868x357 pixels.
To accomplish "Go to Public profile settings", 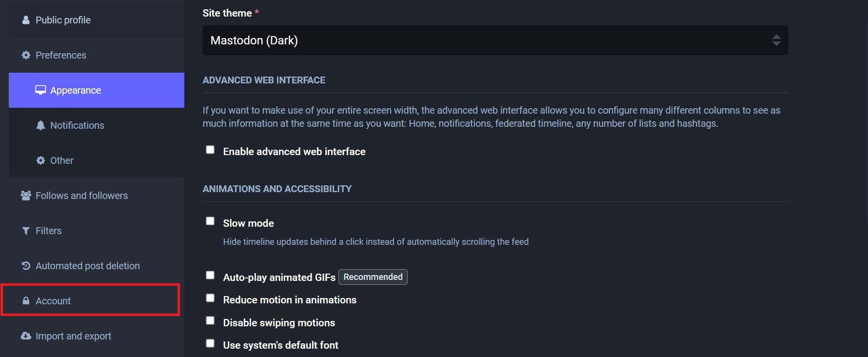I will 62,20.
